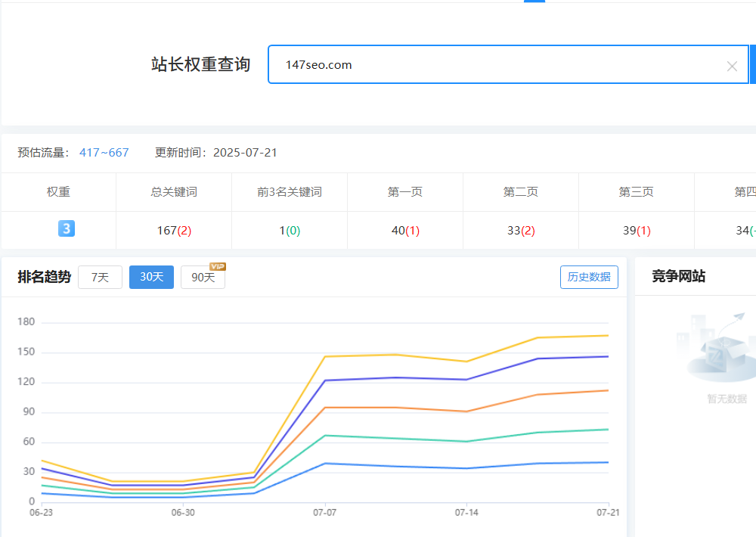Click the second page value 33(2)

click(x=521, y=231)
